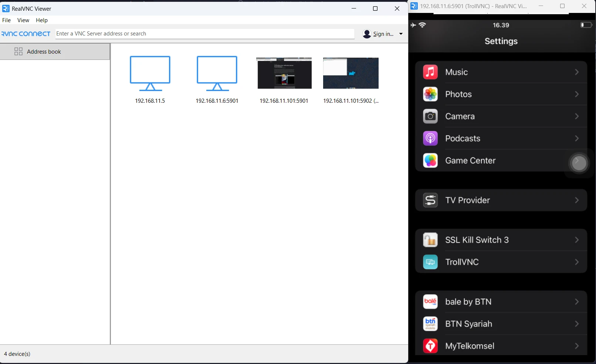This screenshot has width=596, height=364.
Task: Select the Address book sidebar item
Action: tap(55, 51)
